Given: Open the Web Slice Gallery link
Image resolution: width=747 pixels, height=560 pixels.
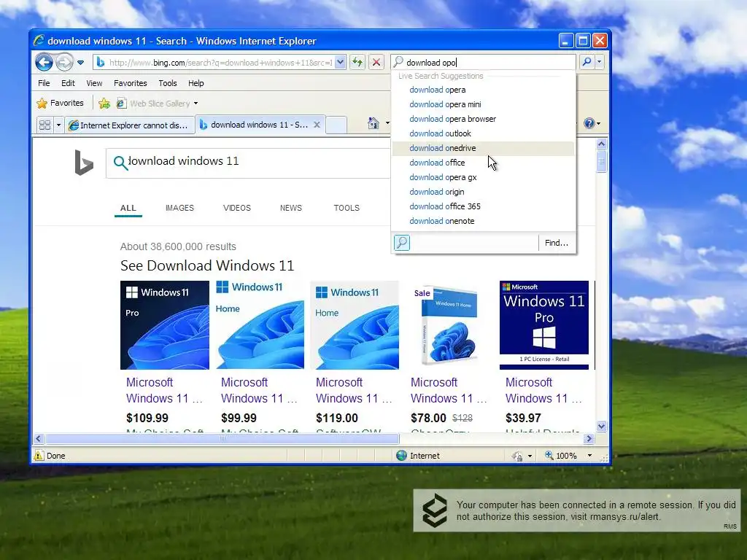Looking at the screenshot, I should click(x=154, y=104).
